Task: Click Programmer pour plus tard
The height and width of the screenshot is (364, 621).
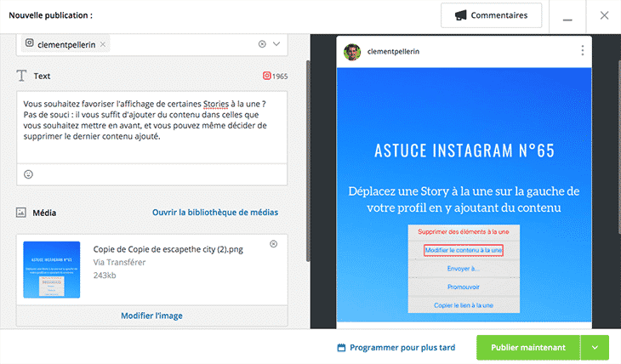Action: (399, 348)
